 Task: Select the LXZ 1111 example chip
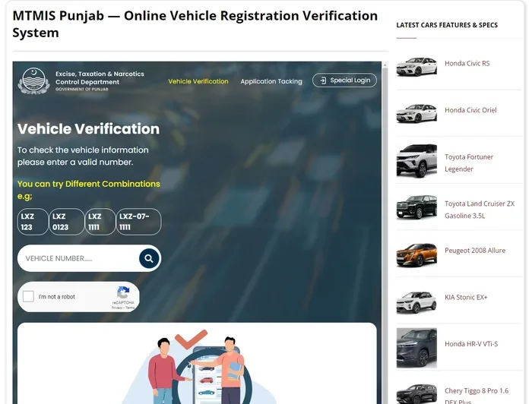tap(100, 222)
